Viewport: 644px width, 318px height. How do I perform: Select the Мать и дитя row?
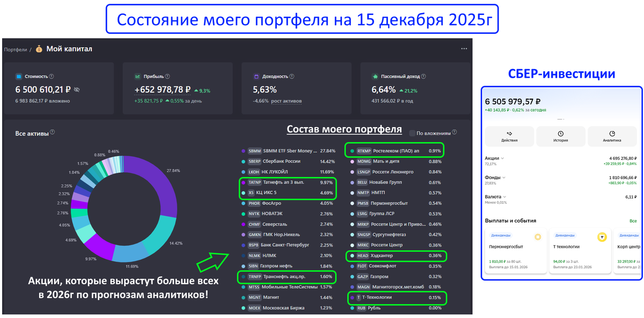tap(397, 161)
